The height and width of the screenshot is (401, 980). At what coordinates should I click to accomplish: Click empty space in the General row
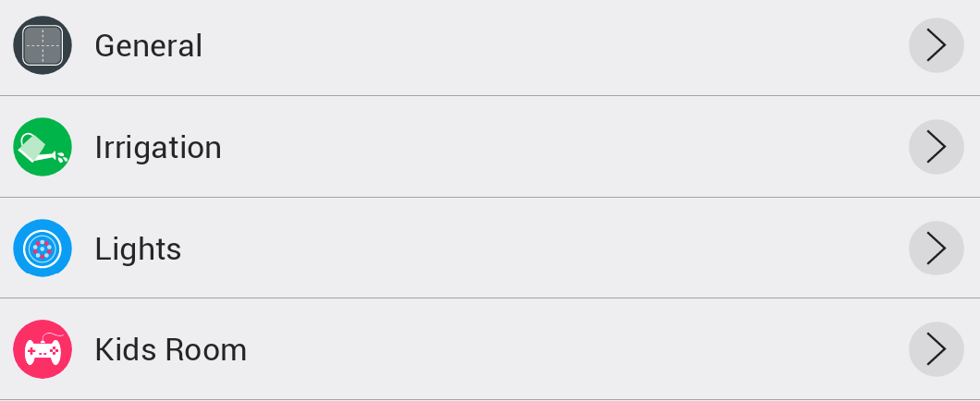pos(555,45)
